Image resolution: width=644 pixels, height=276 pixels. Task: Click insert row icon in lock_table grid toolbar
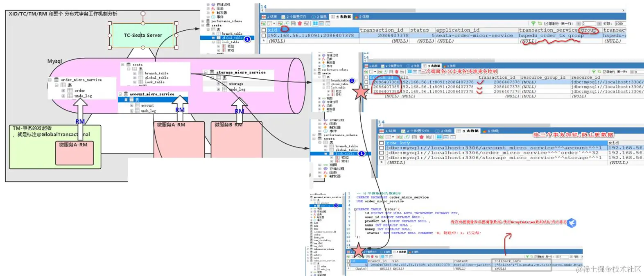click(400, 137)
